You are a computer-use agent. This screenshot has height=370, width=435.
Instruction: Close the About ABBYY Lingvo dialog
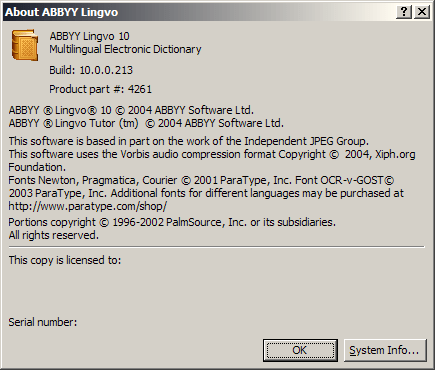click(422, 12)
